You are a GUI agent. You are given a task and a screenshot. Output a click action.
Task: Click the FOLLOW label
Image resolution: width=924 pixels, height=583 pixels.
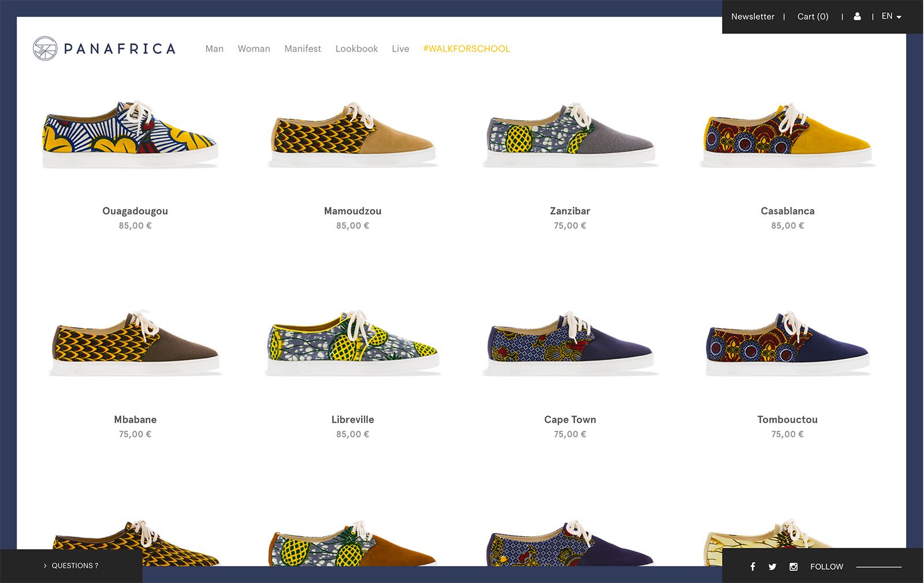click(x=826, y=567)
